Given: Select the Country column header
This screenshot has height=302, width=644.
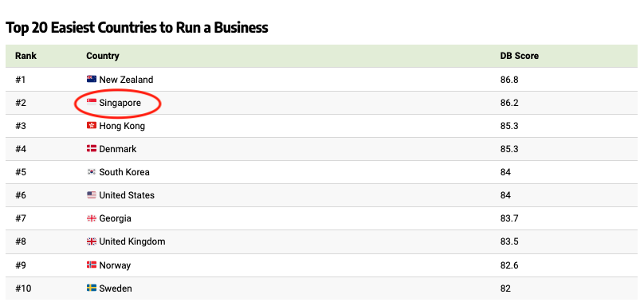Looking at the screenshot, I should pos(103,56).
